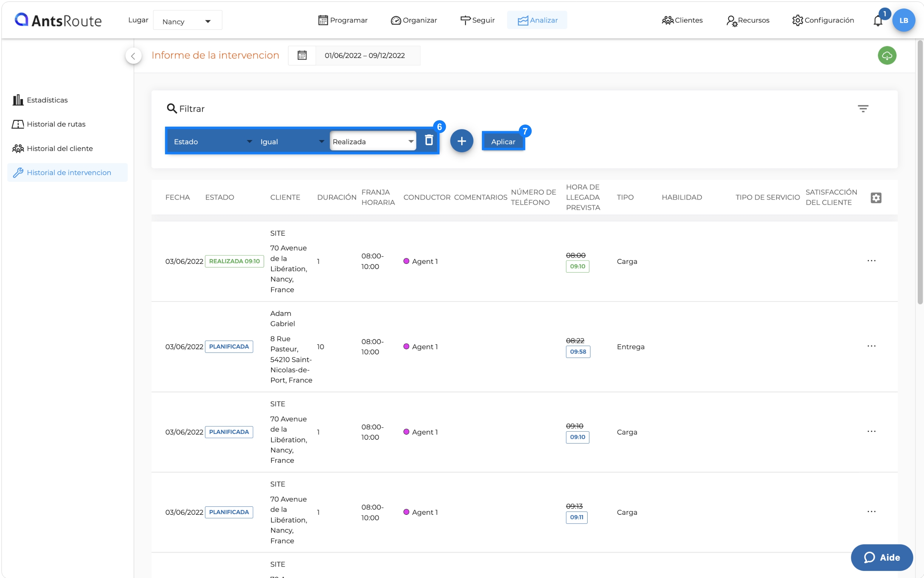
Task: Click the DURACIÓN column header
Action: click(336, 197)
